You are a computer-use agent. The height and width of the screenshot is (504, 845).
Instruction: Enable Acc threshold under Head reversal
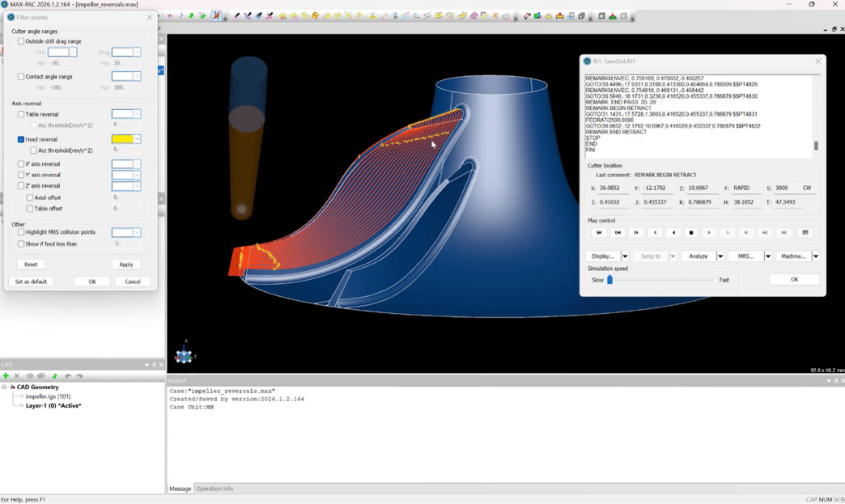pyautogui.click(x=33, y=150)
